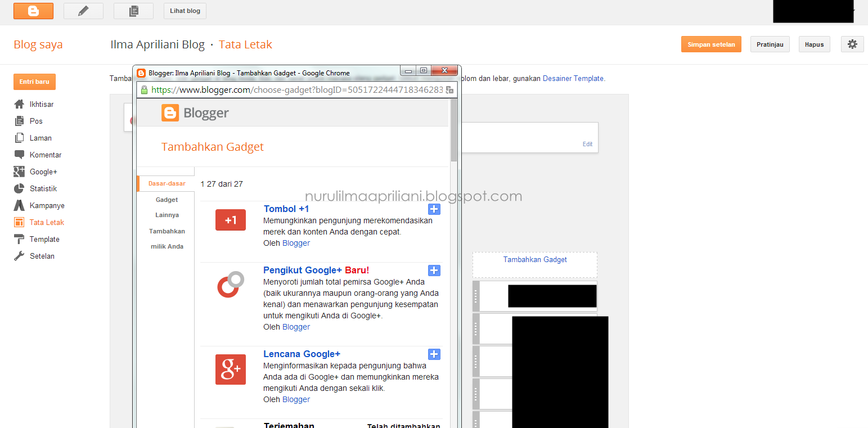Select the Dasar-dasar tab

(x=167, y=183)
